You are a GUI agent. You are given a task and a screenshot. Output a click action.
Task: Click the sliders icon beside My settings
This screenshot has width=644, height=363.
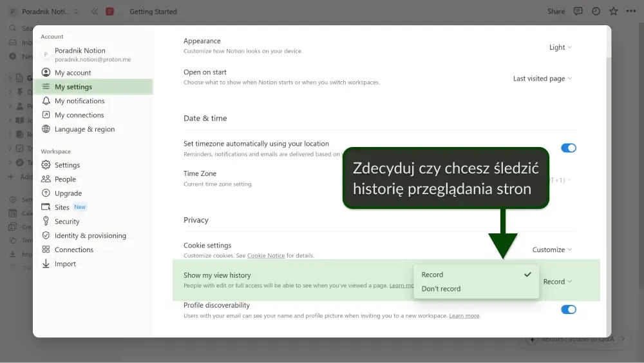pyautogui.click(x=46, y=87)
